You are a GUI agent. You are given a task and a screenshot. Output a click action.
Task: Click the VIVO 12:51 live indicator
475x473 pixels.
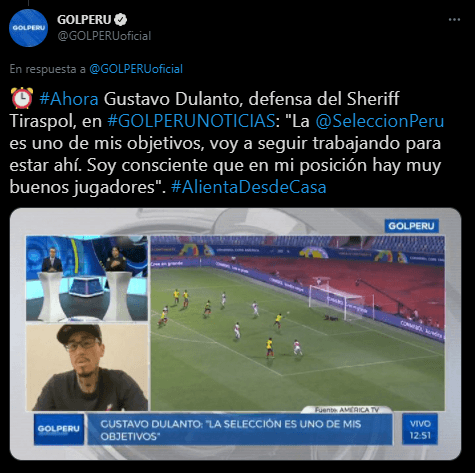pyautogui.click(x=420, y=429)
